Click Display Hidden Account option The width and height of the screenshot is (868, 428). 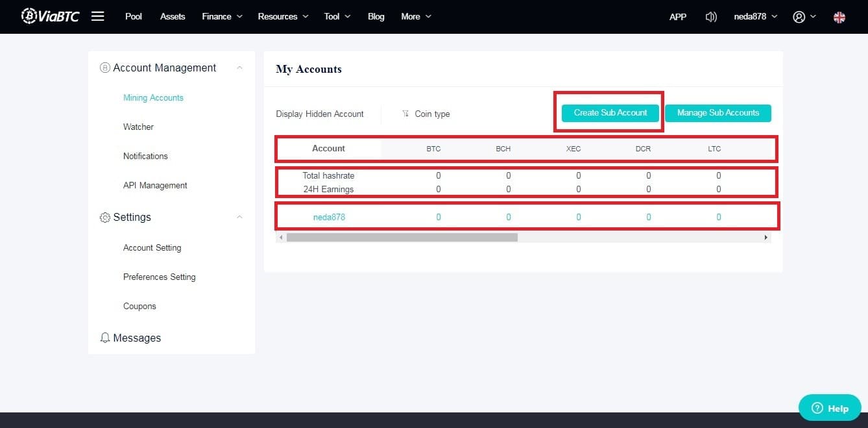pyautogui.click(x=320, y=114)
